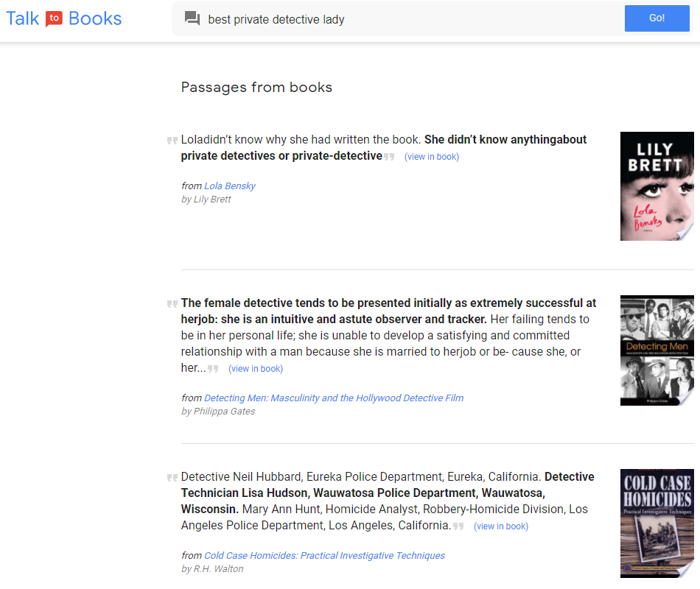Click the closing quote icon after 'private-detective'

(x=389, y=157)
